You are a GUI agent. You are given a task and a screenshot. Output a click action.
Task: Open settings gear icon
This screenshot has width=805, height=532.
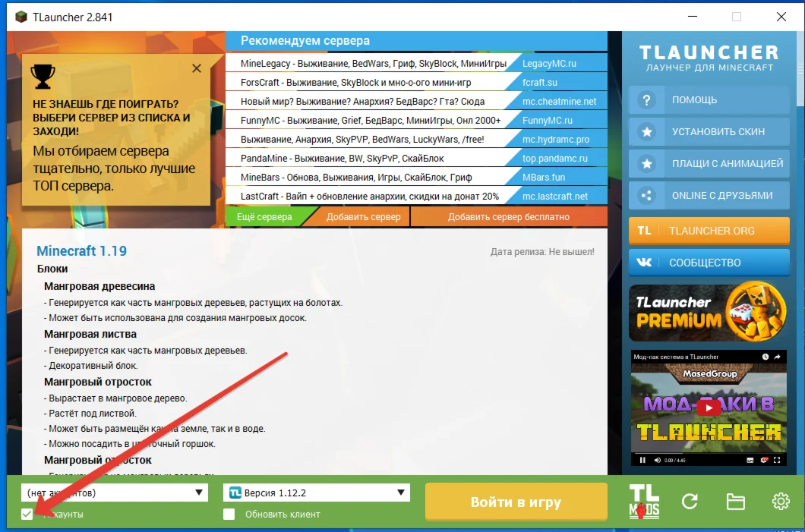click(781, 501)
